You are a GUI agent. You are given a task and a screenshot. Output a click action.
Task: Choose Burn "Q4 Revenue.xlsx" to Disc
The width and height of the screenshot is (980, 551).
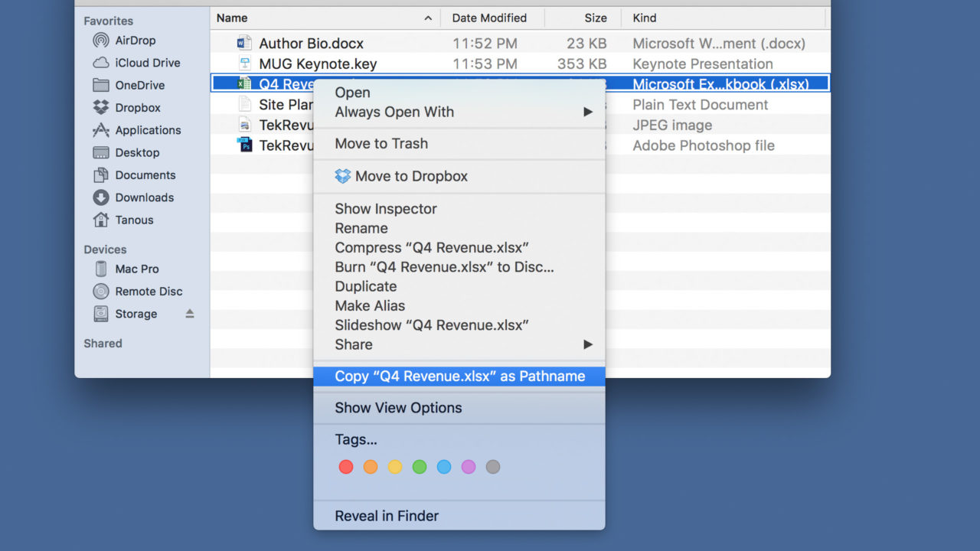tap(444, 267)
